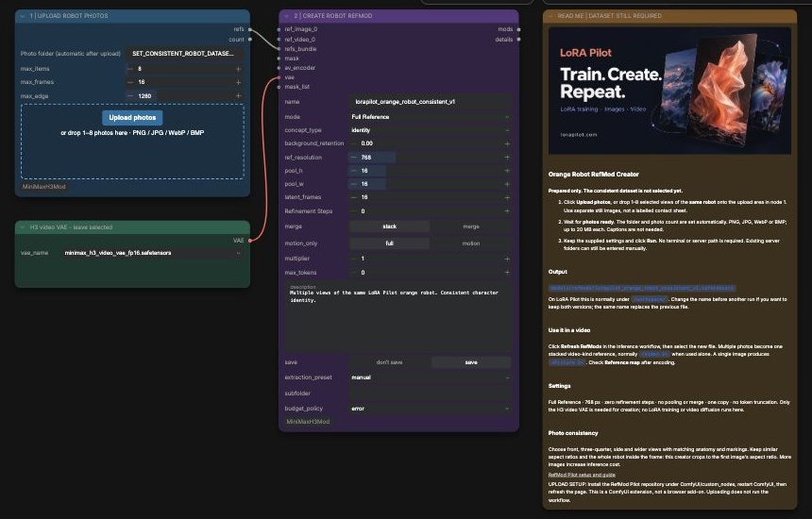Increase Refinement Steps with plus icon
Image resolution: width=812 pixels, height=519 pixels.
tap(507, 211)
